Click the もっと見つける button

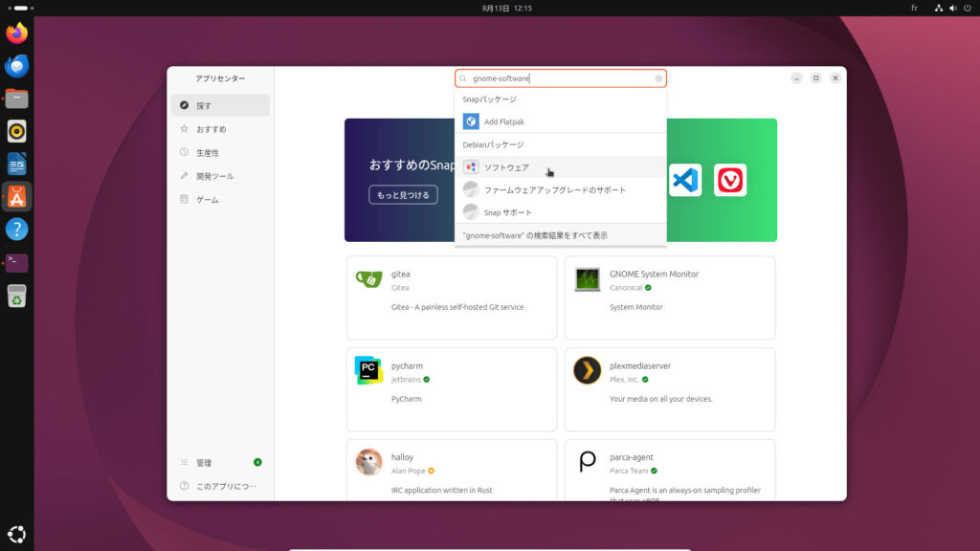pos(403,195)
